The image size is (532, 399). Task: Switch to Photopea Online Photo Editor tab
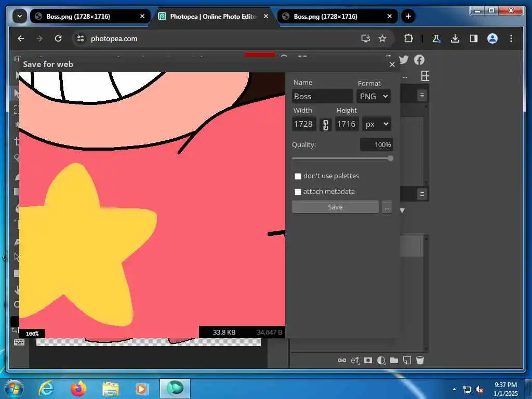pos(213,16)
